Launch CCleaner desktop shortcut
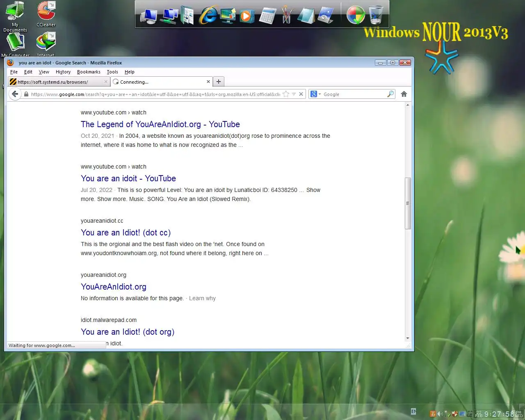The width and height of the screenshot is (525, 420). click(46, 14)
